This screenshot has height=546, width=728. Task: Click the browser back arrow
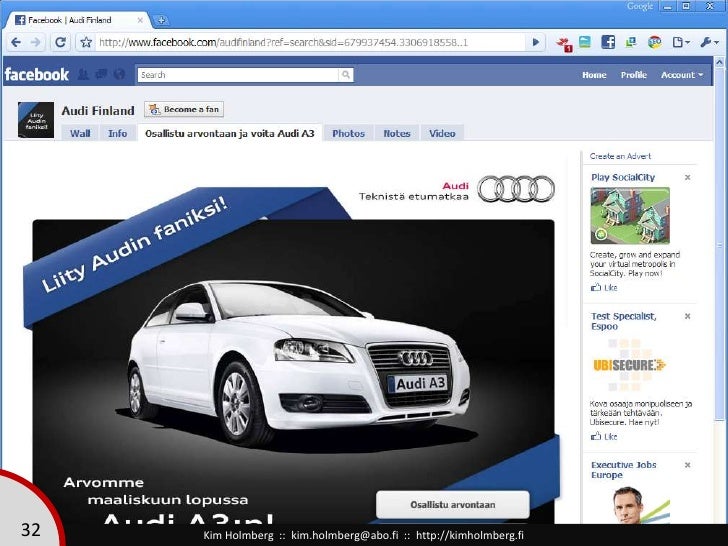(x=15, y=42)
